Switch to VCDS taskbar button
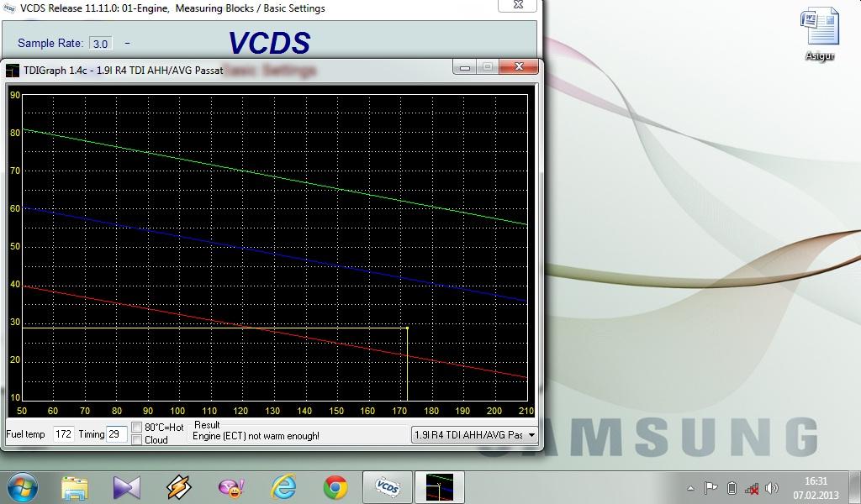Viewport: 861px width, 504px height. (x=387, y=487)
